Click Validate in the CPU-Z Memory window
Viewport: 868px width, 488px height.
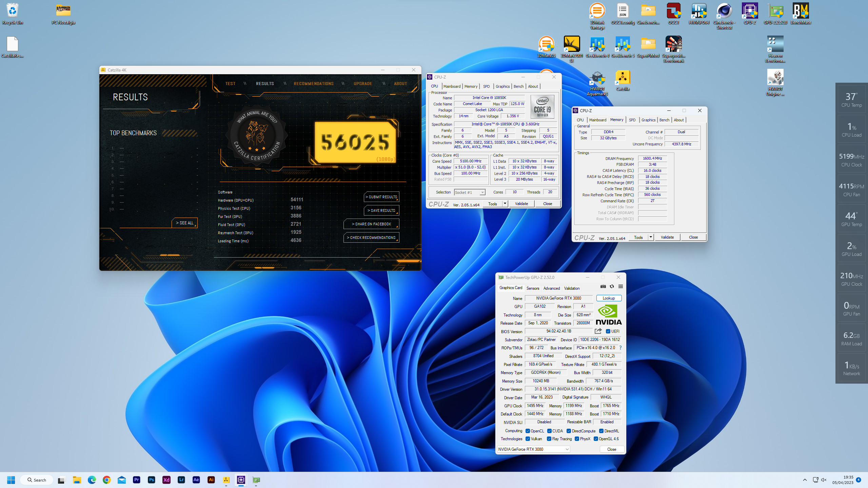point(667,237)
